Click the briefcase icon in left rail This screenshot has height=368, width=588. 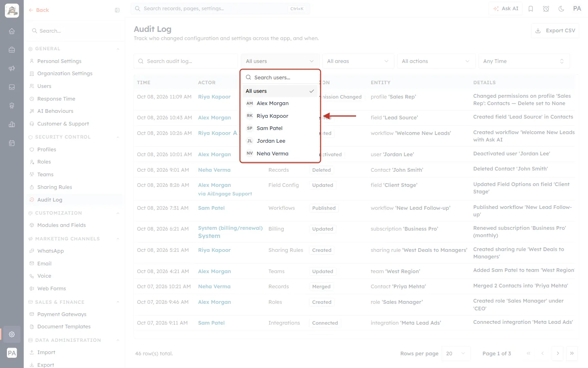(12, 49)
